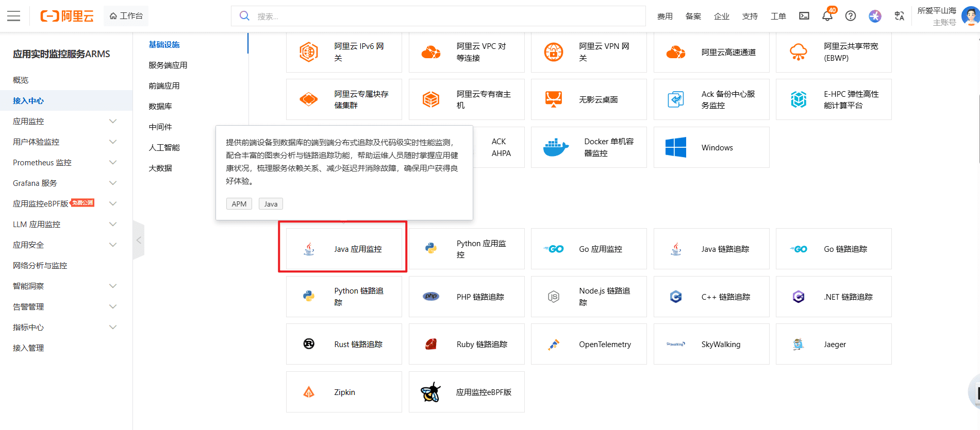Select the Docker whale icon

(556, 147)
